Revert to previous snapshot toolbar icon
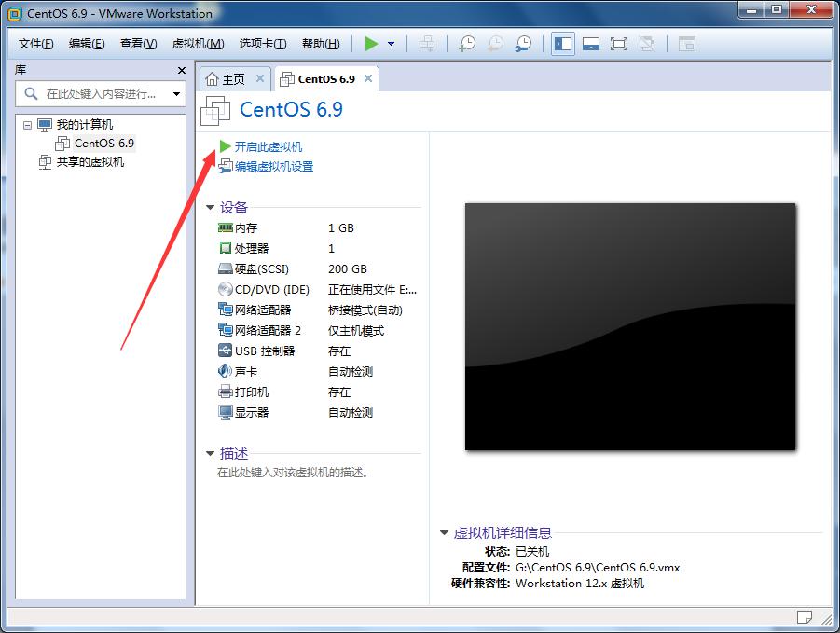Viewport: 840px width, 633px height. coord(496,44)
